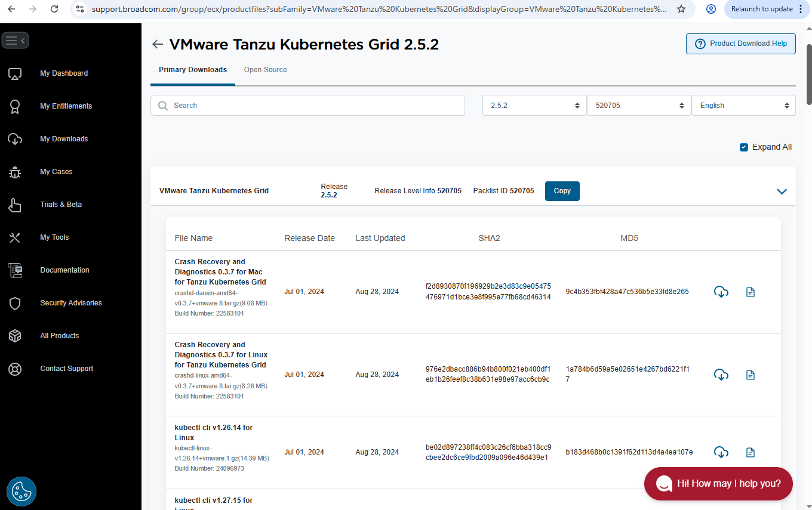Select Security Advisories menu item

71,303
